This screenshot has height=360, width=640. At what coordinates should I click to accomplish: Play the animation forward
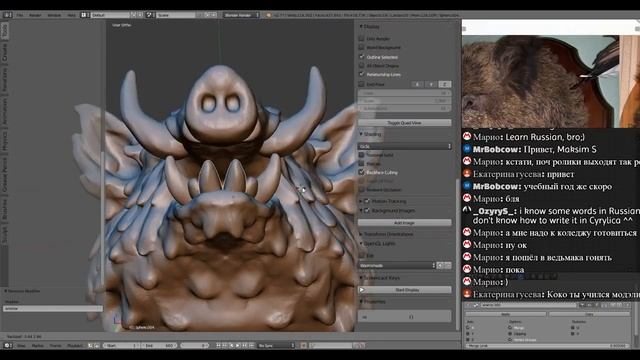pyautogui.click(x=238, y=345)
